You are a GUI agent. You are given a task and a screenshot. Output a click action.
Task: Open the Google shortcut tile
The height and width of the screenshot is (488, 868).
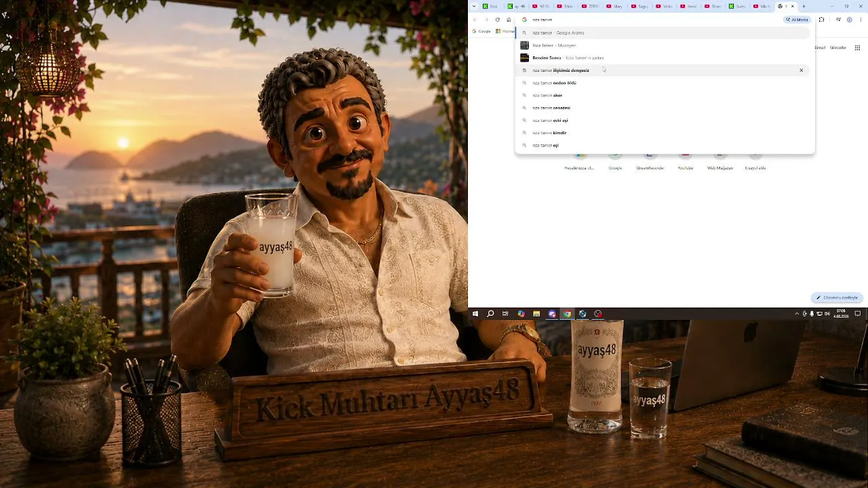tap(615, 163)
